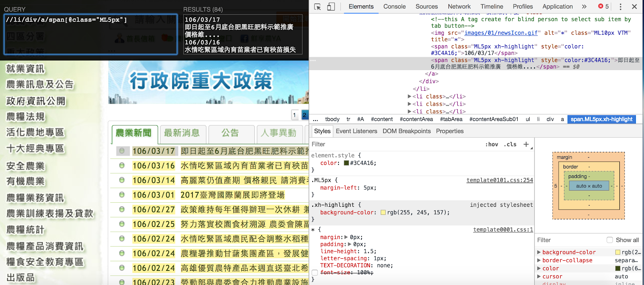Click the #3C4A16 color swatch in element.style
Image resolution: width=644 pixels, height=285 pixels.
[346, 163]
